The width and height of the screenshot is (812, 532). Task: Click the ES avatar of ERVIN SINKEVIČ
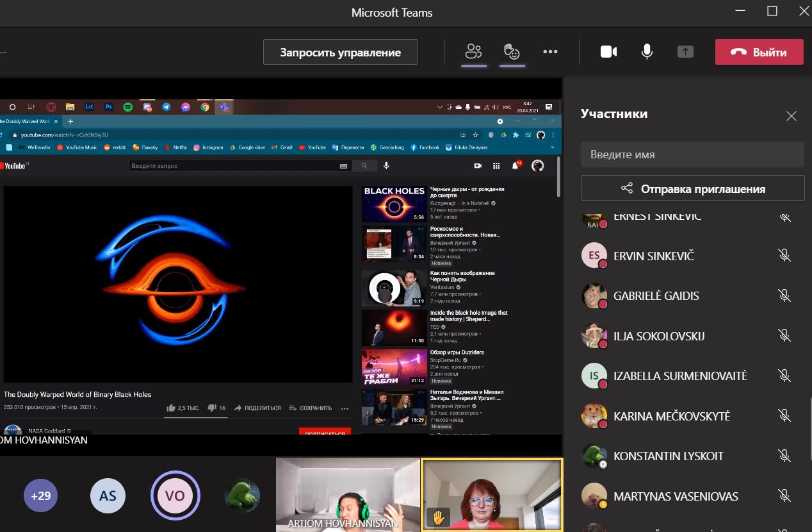click(594, 256)
